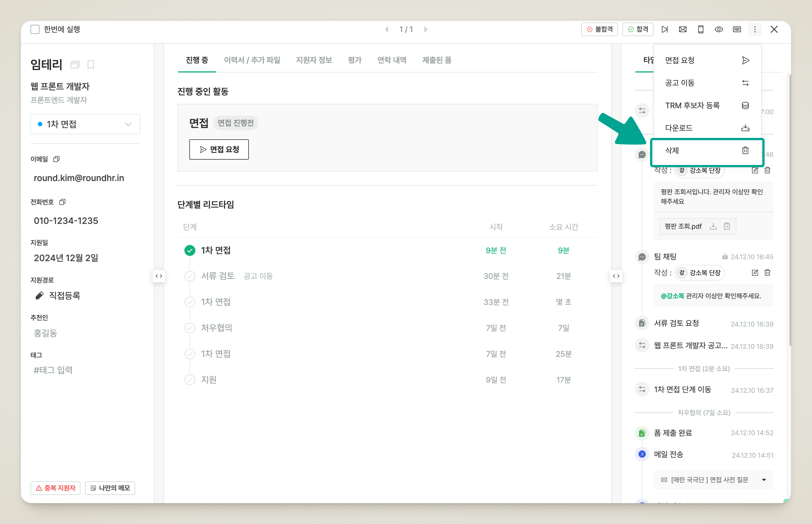Switch to the 이력서 / 추가 파일 tab
This screenshot has height=524, width=812.
pos(252,60)
